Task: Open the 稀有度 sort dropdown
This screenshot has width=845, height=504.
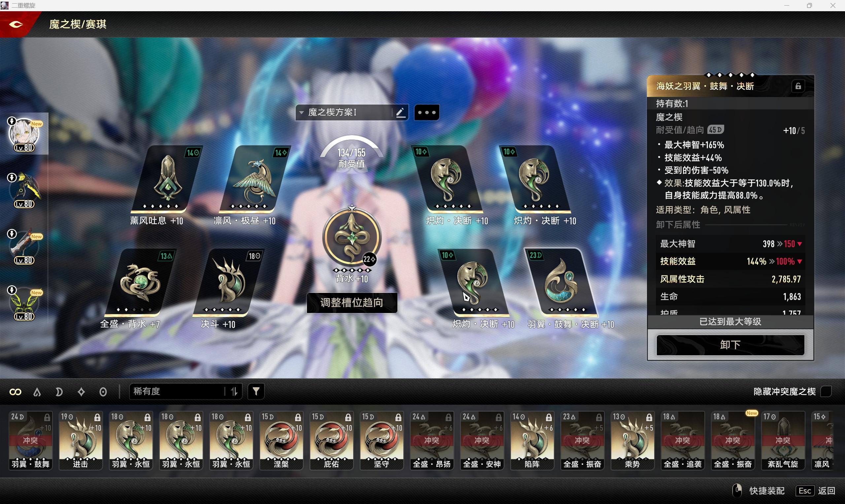Action: tap(177, 392)
